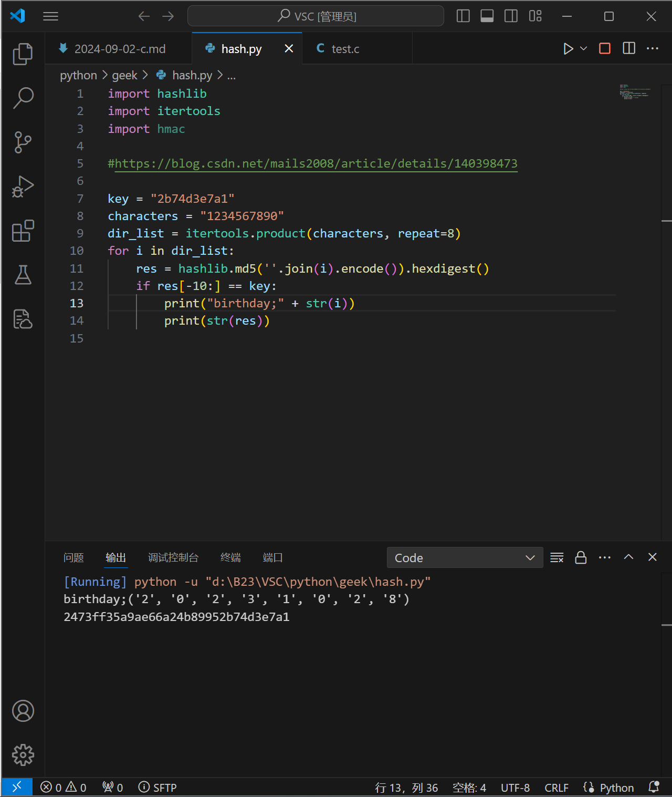Expand the Run button dropdown chevron
This screenshot has width=672, height=797.
pyautogui.click(x=583, y=48)
